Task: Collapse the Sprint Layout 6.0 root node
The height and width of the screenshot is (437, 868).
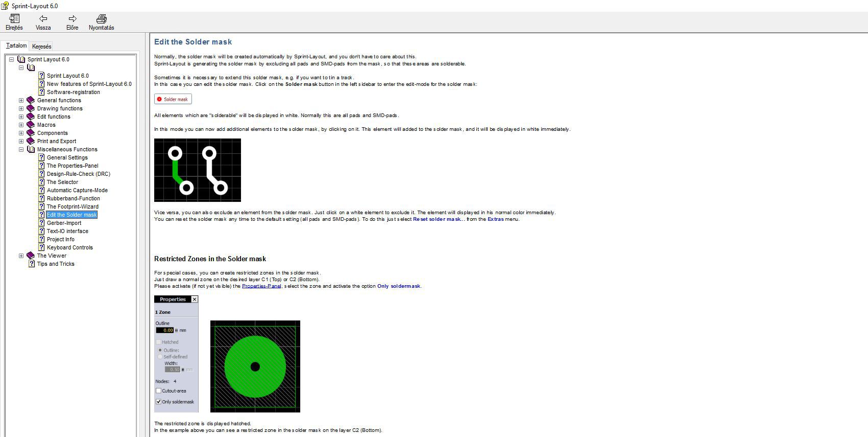Action: tap(11, 59)
